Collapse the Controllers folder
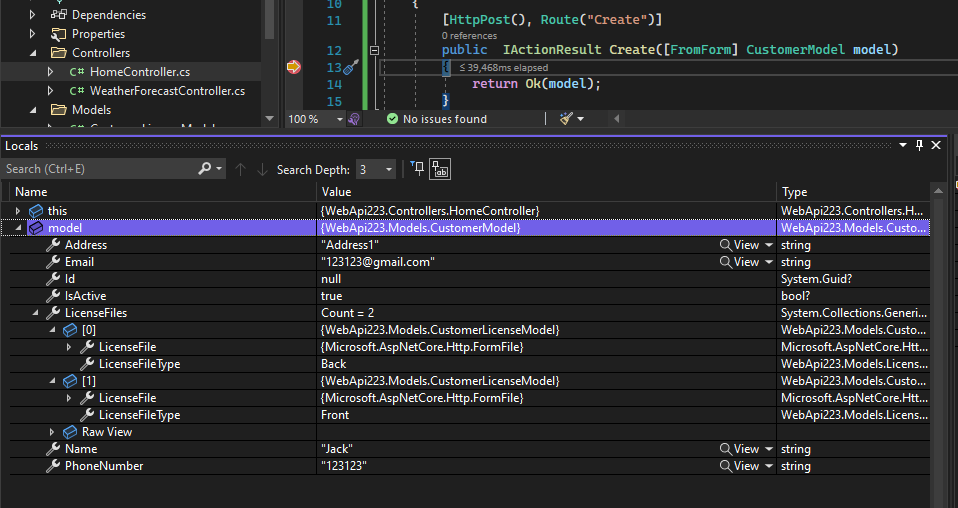The width and height of the screenshot is (958, 508). (32, 53)
